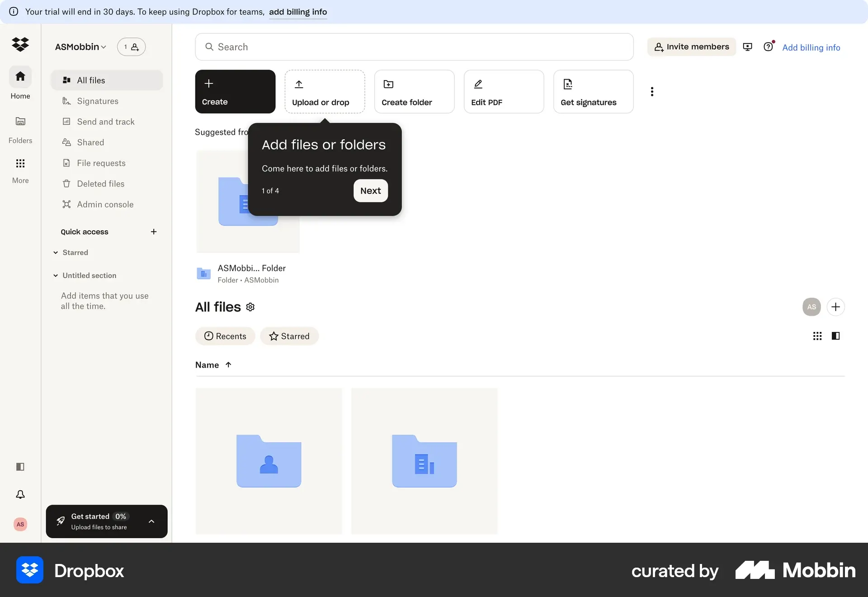Click the add billing info banner link
Image resolution: width=868 pixels, height=597 pixels.
tap(297, 12)
